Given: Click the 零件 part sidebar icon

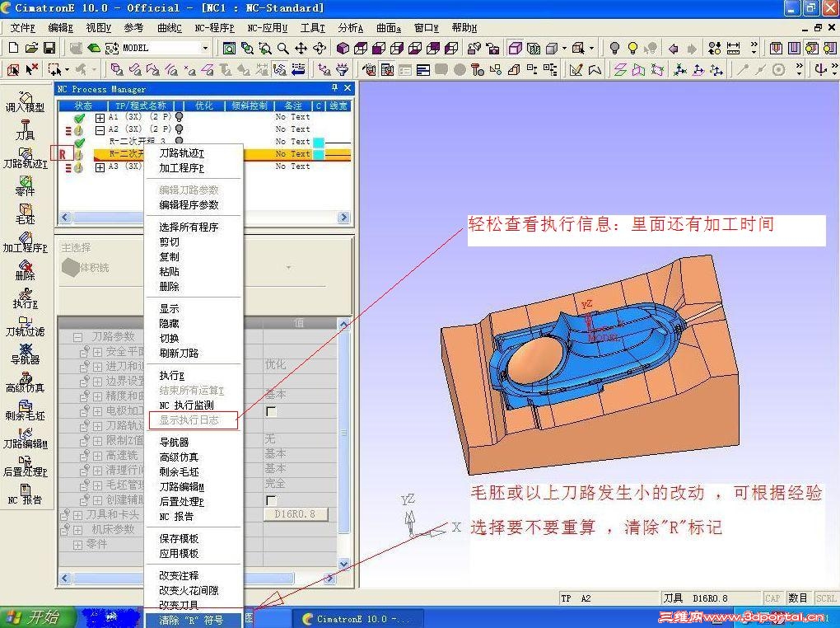Looking at the screenshot, I should [26, 185].
